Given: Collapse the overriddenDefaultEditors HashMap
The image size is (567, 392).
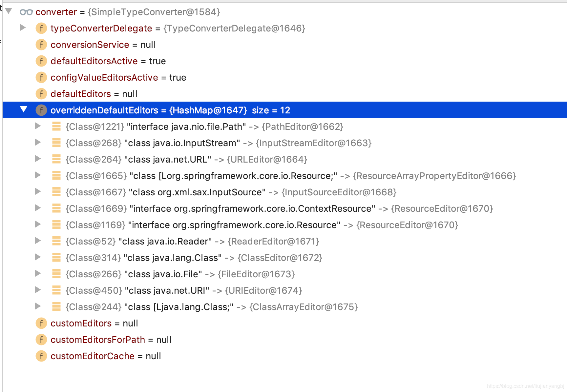Looking at the screenshot, I should coord(24,109).
